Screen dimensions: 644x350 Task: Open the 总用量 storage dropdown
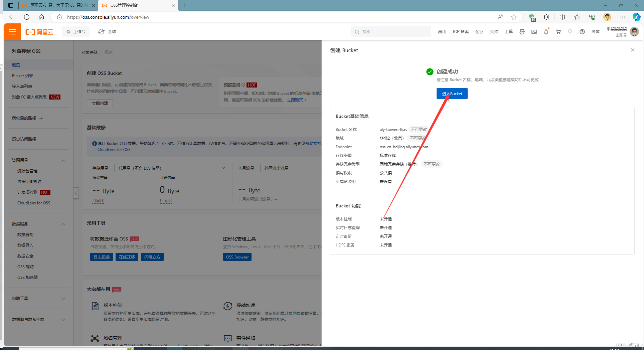pos(171,168)
